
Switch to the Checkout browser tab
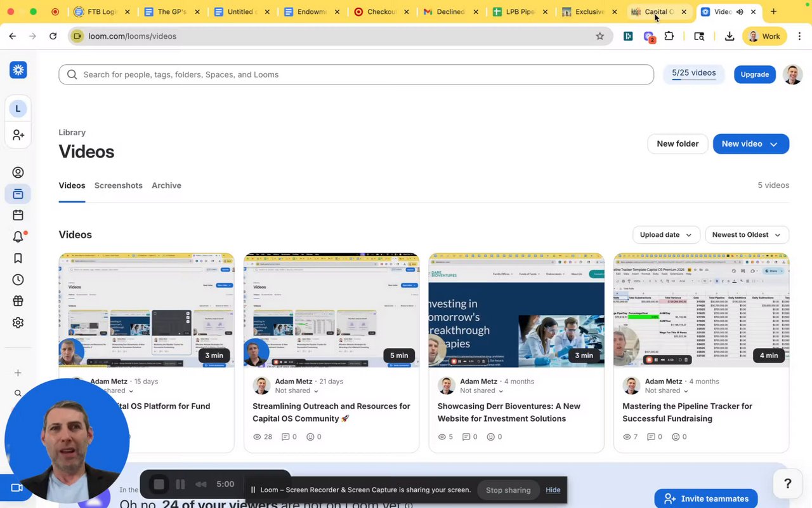381,11
